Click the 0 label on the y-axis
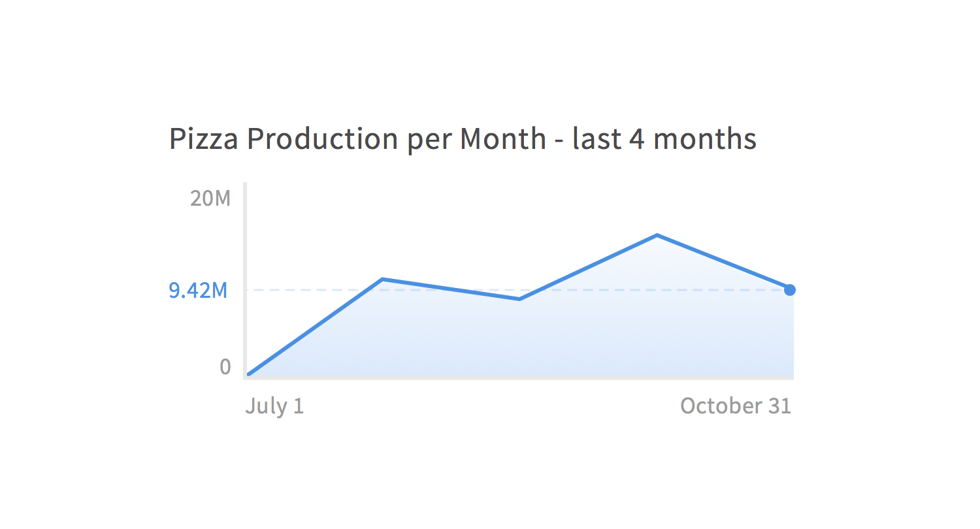This screenshot has height=529, width=980. click(225, 366)
